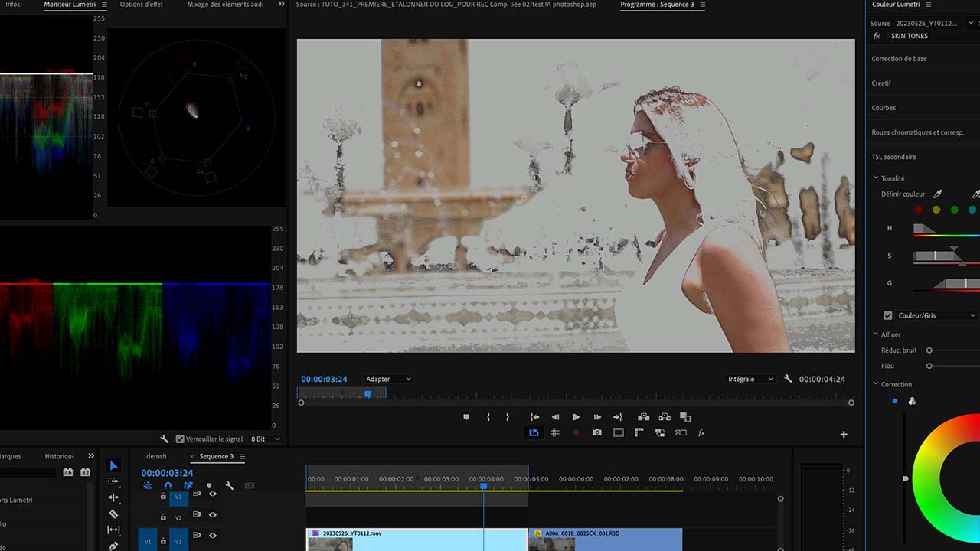The width and height of the screenshot is (980, 551).
Task: Select the Selection arrow tool
Action: coord(113,465)
